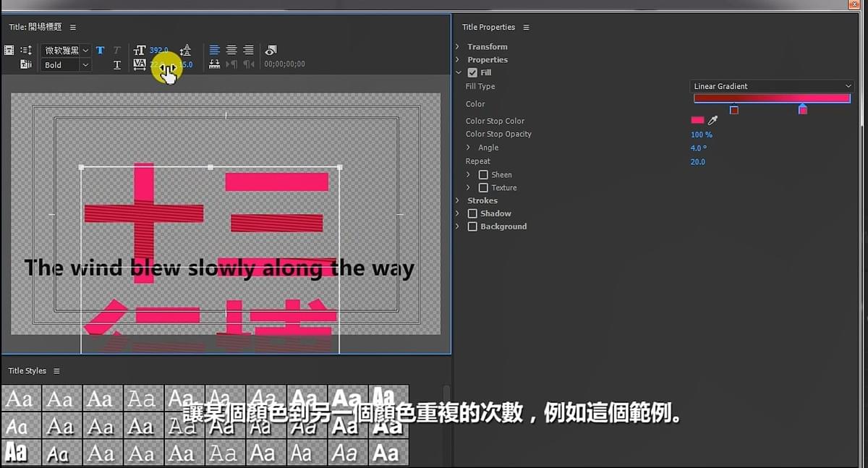The image size is (868, 468).
Task: Click the Color Stop Color swatch
Action: click(x=698, y=121)
